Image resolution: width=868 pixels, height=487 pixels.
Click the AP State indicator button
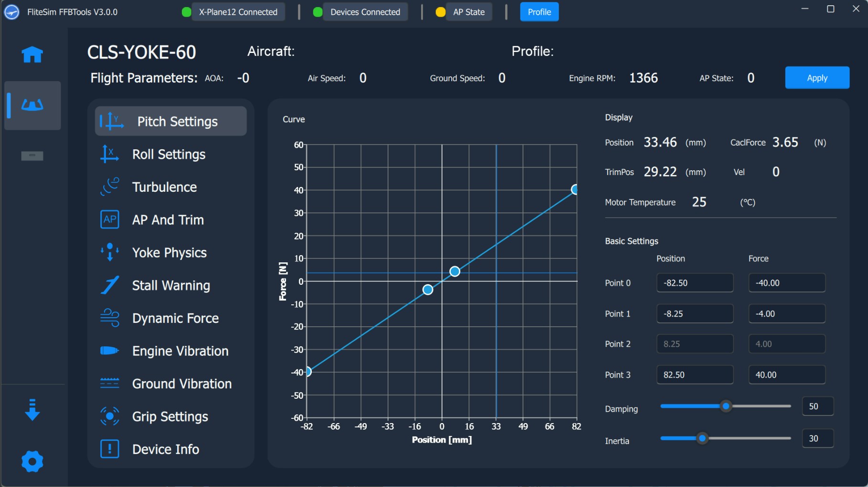468,12
